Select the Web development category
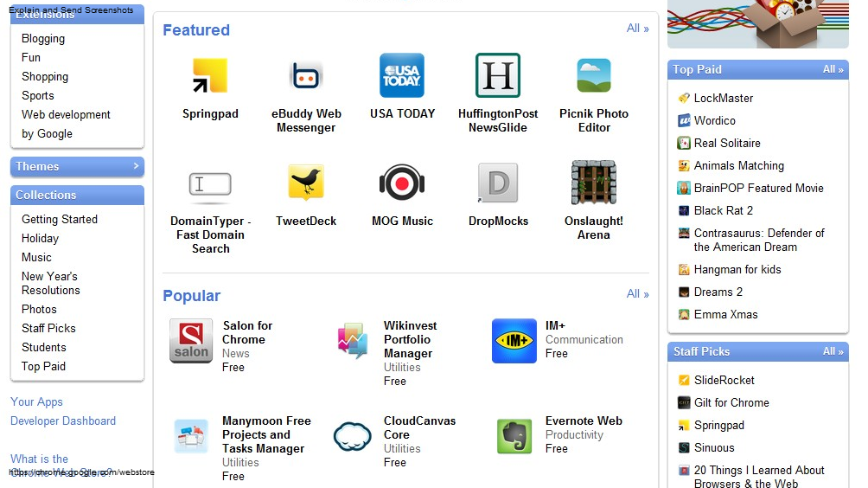868x488 pixels. coord(66,115)
